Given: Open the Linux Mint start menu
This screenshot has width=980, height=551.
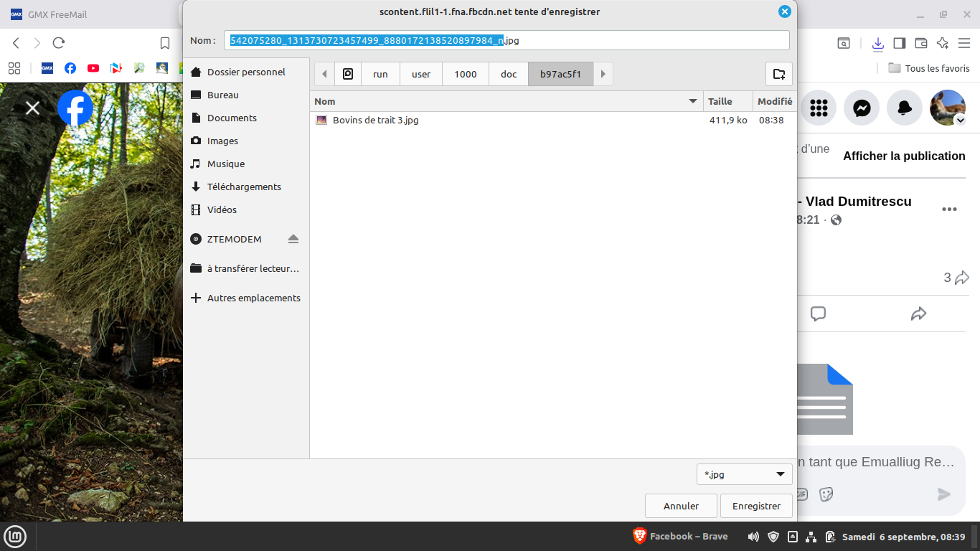Looking at the screenshot, I should [15, 536].
